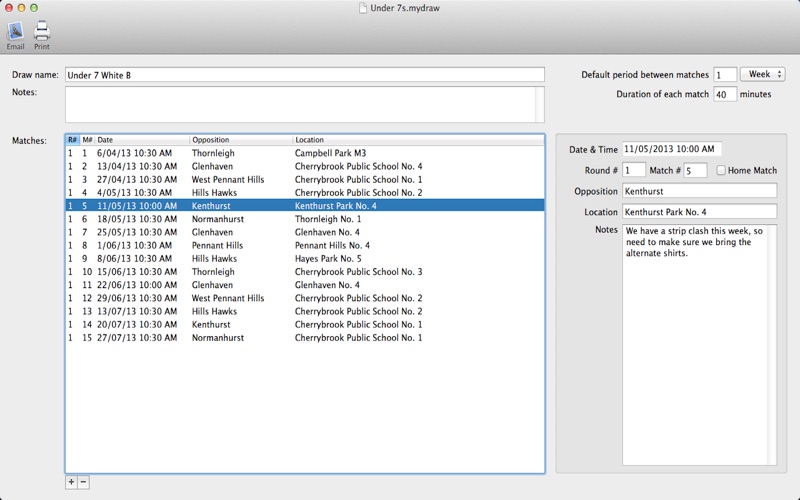Click the Draw name text field

tap(305, 75)
